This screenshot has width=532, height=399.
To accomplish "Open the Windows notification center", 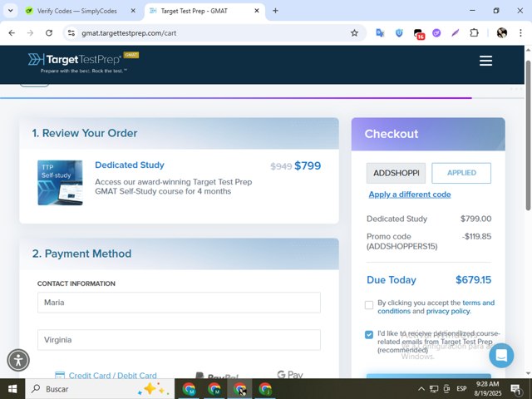I will [515, 389].
